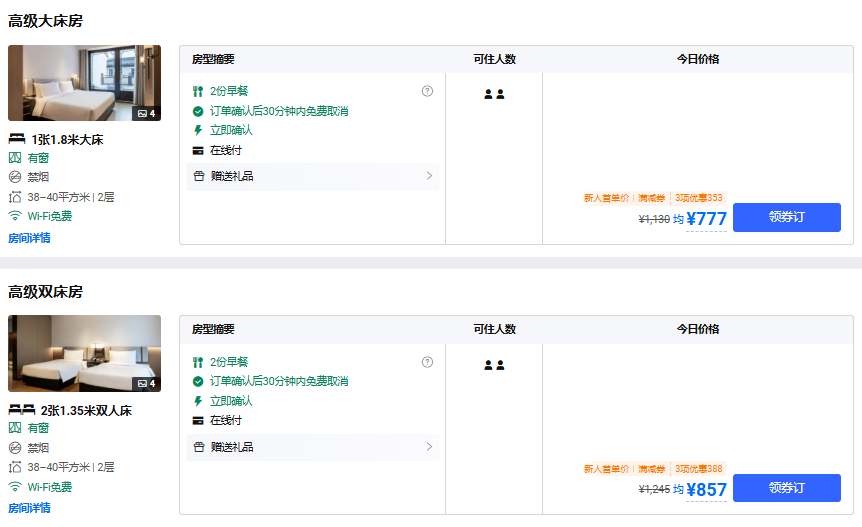This screenshot has height=527, width=862.
Task: Click the window icon in 高级双床房 details
Action: click(x=15, y=428)
